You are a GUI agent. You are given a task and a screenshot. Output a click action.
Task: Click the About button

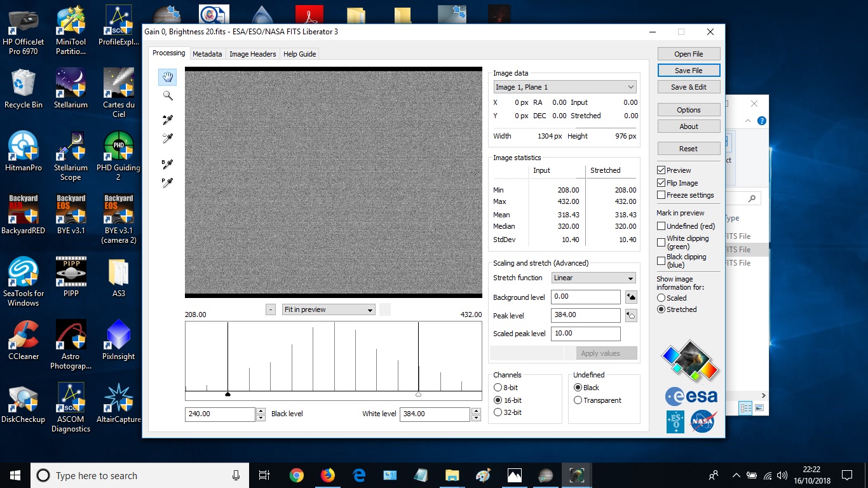pos(689,126)
